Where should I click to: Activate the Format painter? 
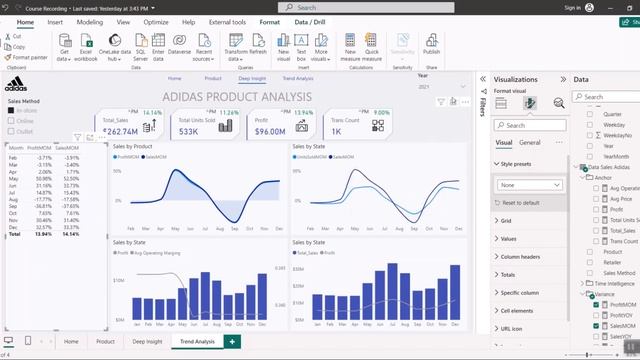(x=26, y=58)
